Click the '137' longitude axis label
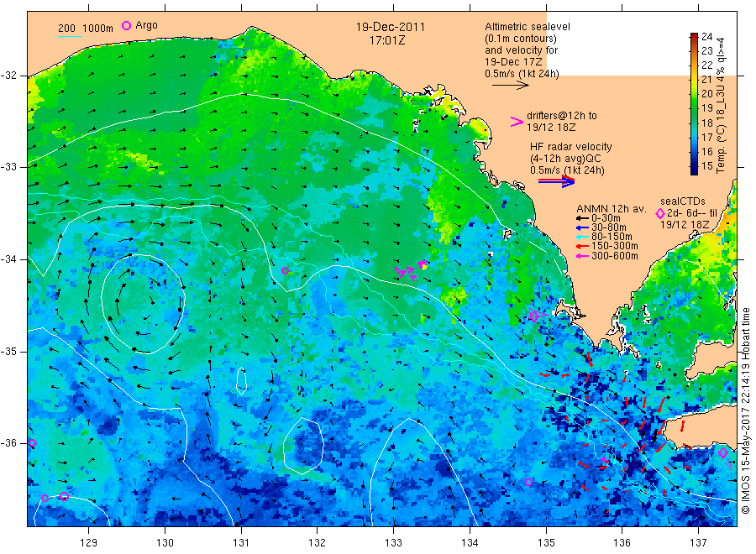This screenshot has height=554, width=756. pyautogui.click(x=698, y=543)
